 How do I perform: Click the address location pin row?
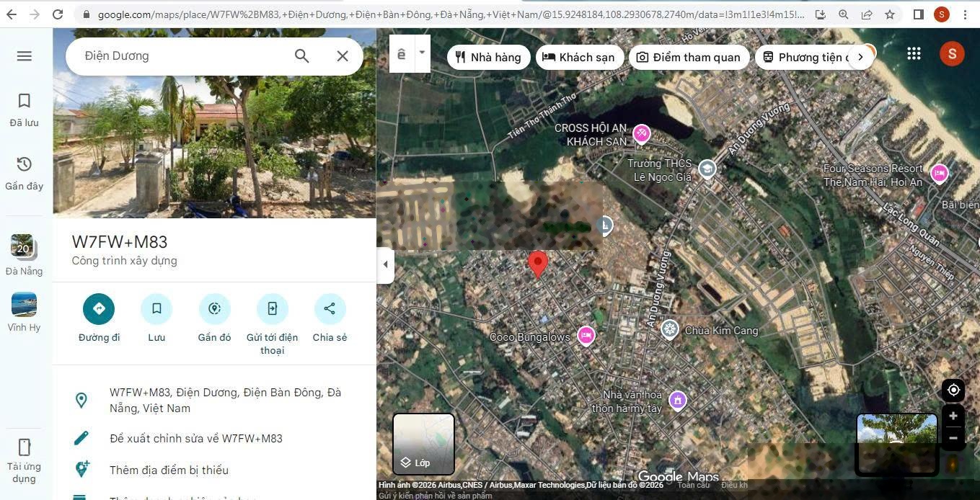214,401
